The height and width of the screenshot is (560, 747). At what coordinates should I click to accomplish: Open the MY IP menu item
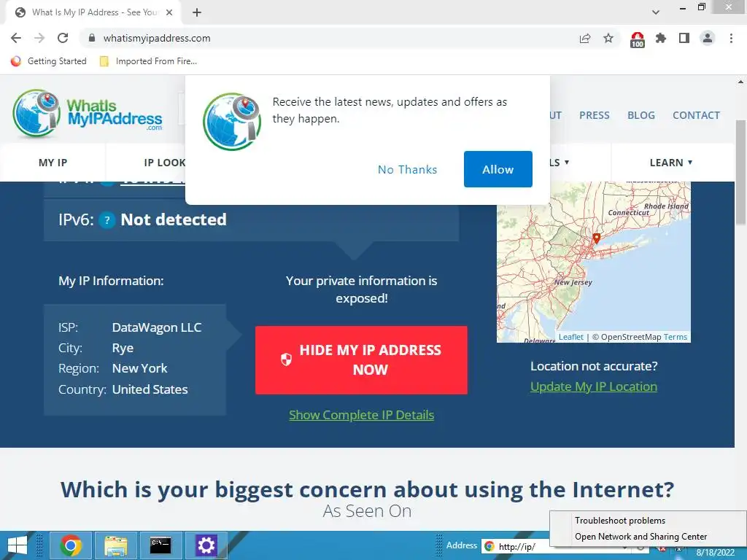click(53, 163)
